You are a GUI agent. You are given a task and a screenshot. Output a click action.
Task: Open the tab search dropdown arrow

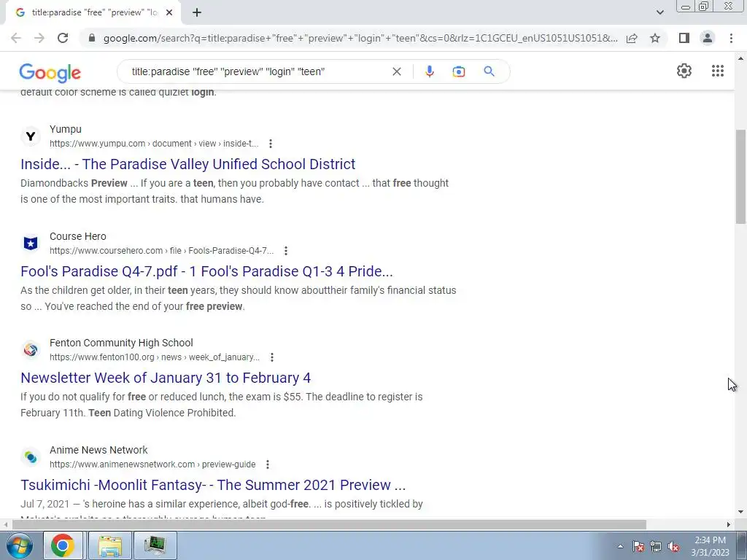pyautogui.click(x=659, y=12)
